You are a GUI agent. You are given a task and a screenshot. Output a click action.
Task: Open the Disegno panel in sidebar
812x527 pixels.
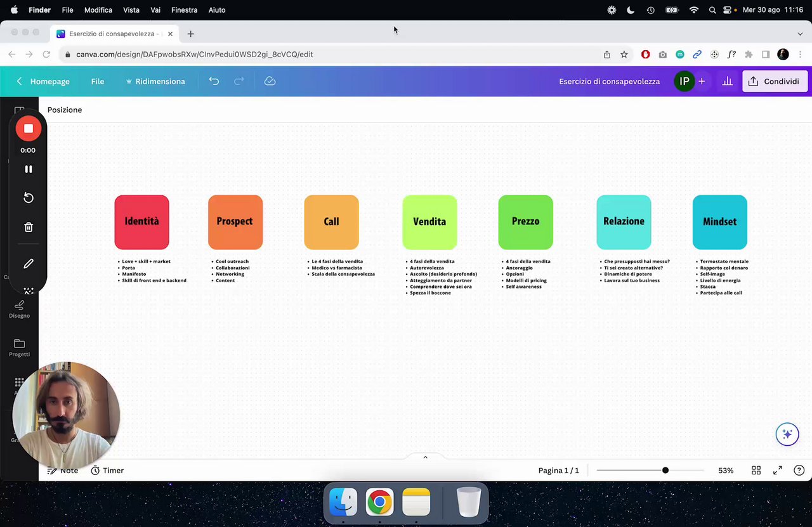19,309
